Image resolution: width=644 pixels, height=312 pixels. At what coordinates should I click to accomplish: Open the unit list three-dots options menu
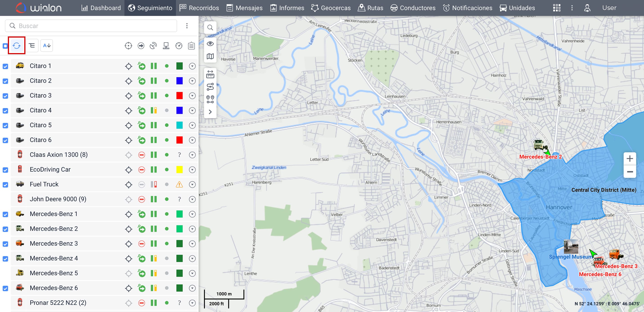[x=187, y=26]
